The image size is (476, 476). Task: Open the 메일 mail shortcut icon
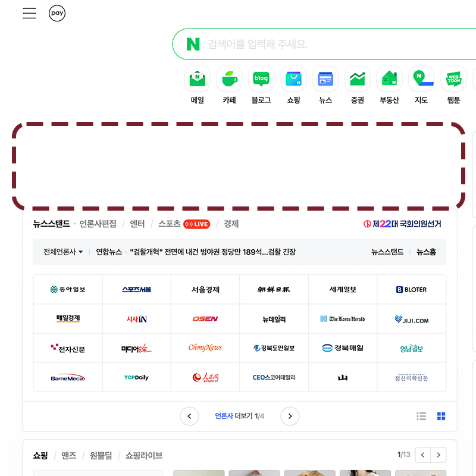pos(198,79)
